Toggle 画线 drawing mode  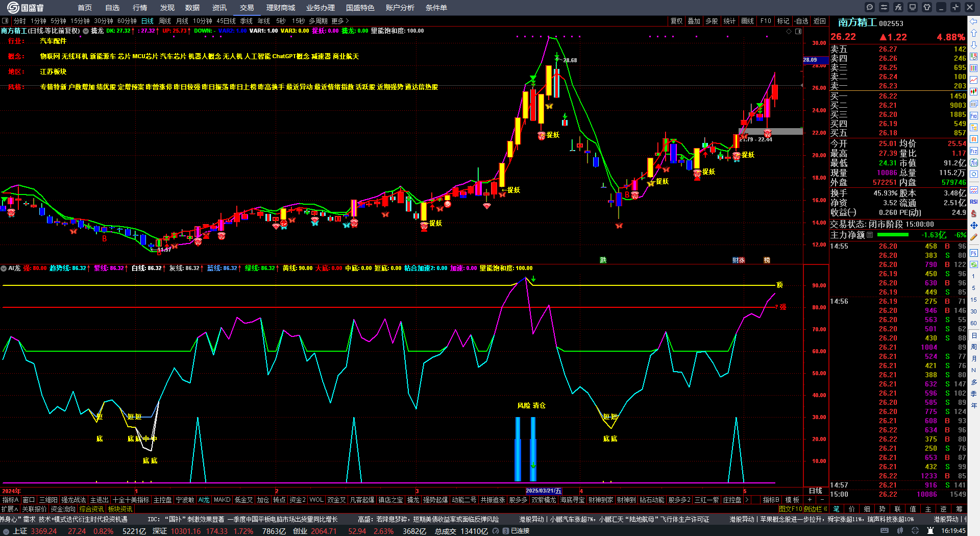click(748, 21)
